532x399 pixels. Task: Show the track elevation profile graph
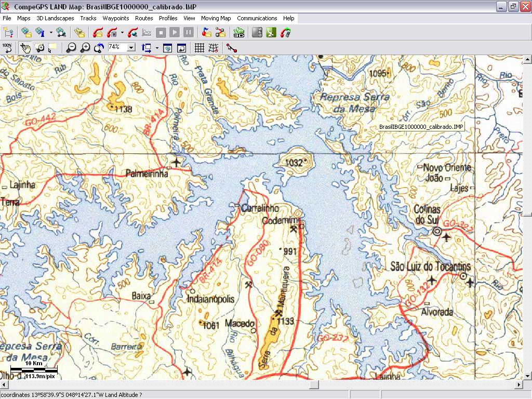point(147,33)
